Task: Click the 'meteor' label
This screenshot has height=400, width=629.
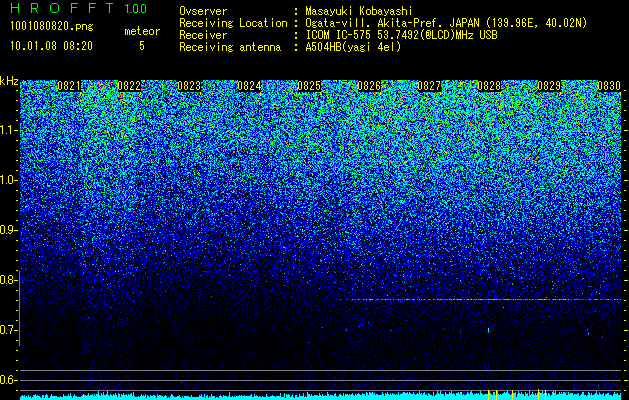Action: pos(142,31)
